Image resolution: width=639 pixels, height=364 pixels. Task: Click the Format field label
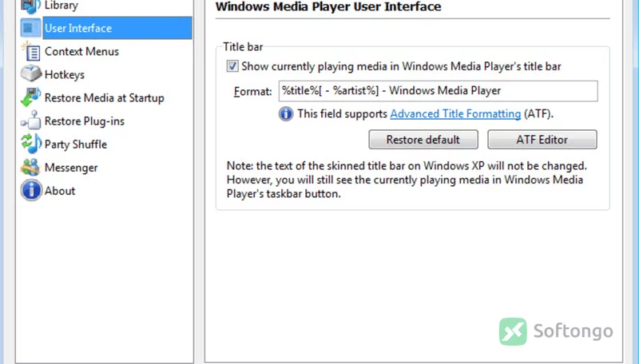[252, 91]
